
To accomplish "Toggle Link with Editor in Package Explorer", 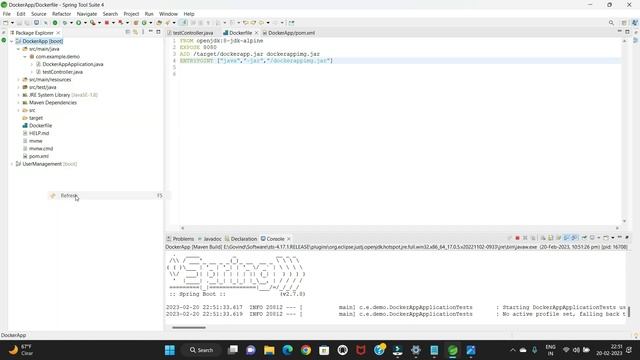I will coord(135,32).
